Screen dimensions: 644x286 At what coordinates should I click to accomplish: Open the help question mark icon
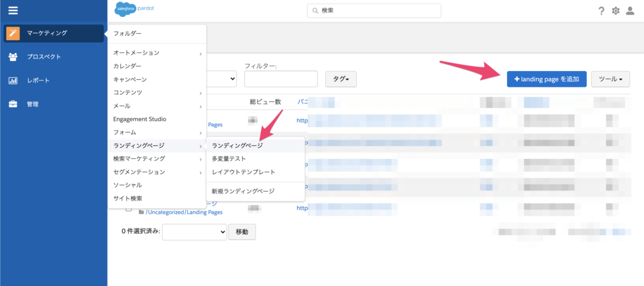click(601, 11)
